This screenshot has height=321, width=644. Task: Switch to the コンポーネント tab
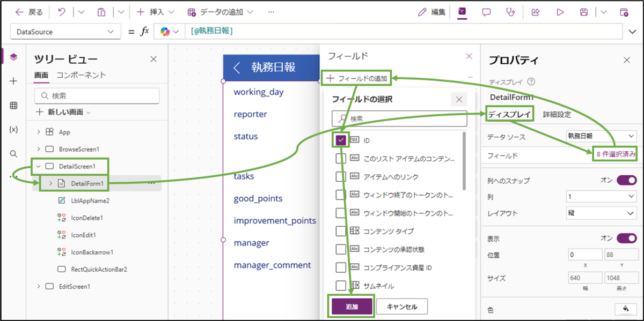pos(82,76)
